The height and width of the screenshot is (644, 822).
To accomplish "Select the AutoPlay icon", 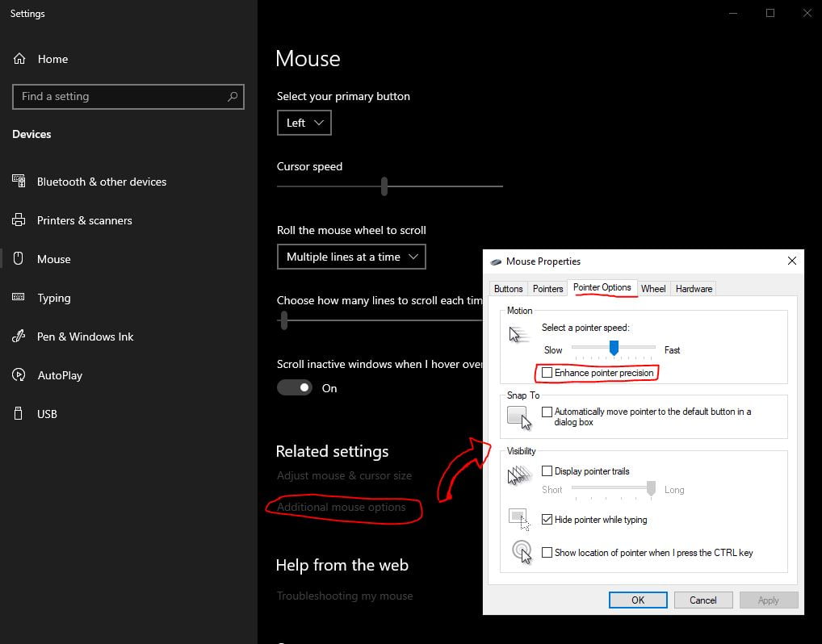I will (x=19, y=375).
